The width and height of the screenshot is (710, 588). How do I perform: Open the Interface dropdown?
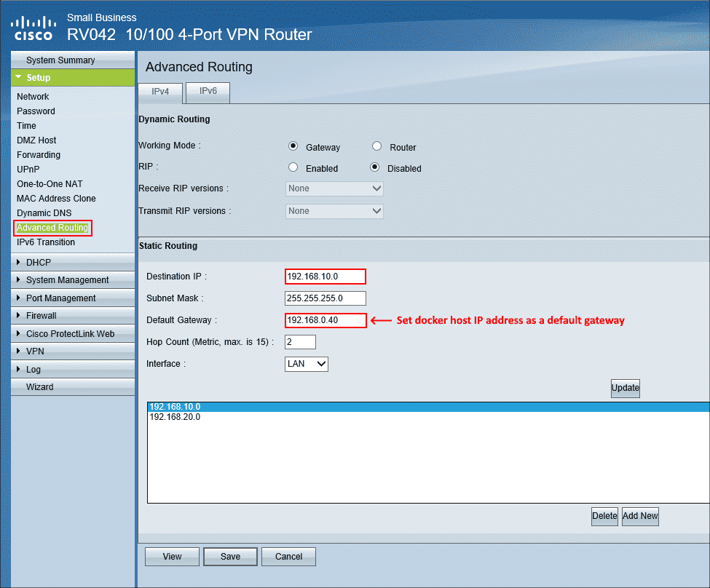(306, 364)
